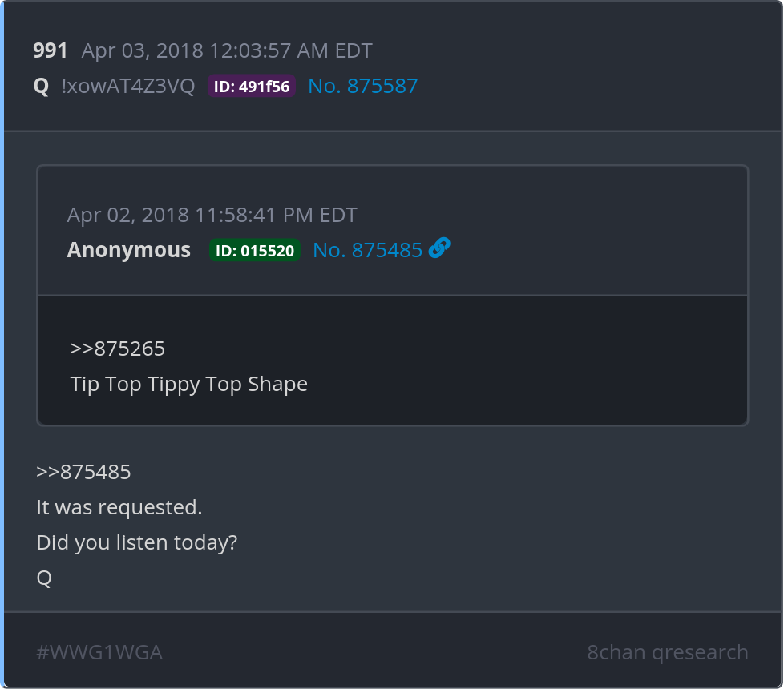Follow the >>875485 reference in the post body
This screenshot has height=689, width=784.
[83, 472]
